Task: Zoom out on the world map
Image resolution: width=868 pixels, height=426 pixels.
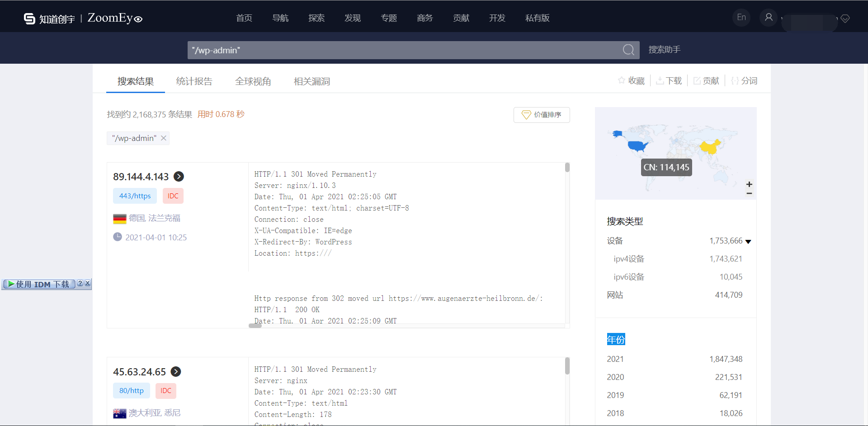Action: pyautogui.click(x=749, y=193)
